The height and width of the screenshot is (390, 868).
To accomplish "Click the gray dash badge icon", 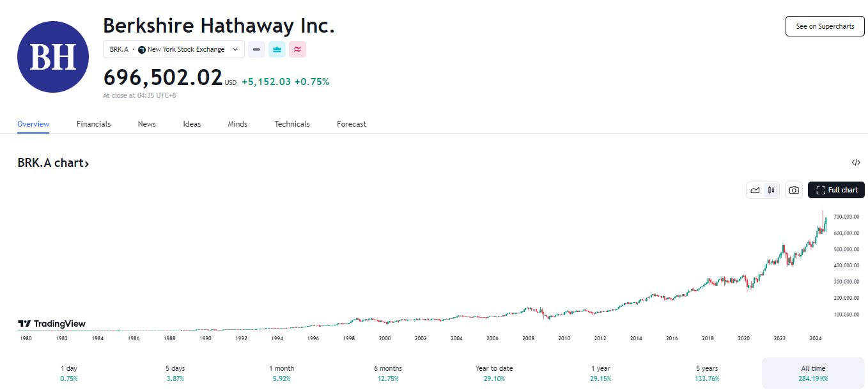I will (256, 49).
